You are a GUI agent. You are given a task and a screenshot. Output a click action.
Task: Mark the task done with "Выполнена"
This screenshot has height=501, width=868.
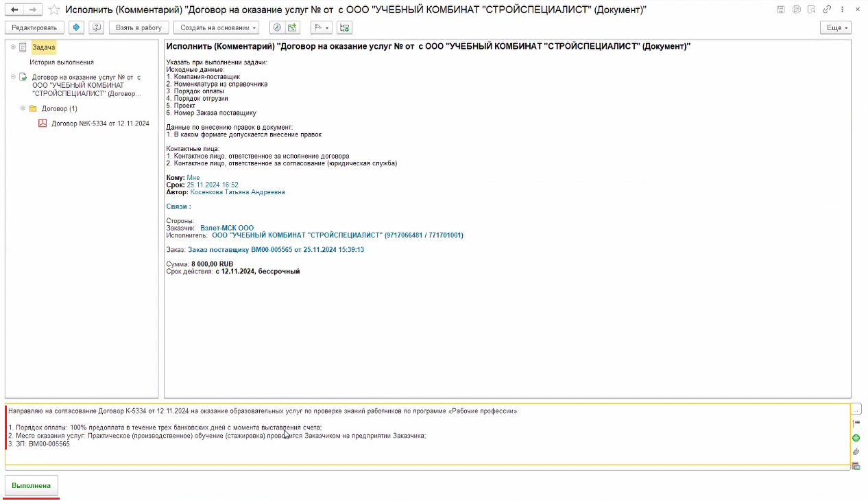coord(32,485)
